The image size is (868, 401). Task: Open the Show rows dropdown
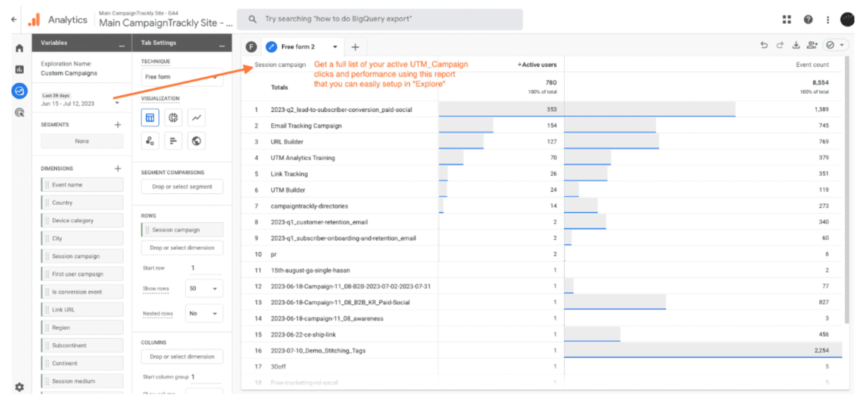(204, 288)
